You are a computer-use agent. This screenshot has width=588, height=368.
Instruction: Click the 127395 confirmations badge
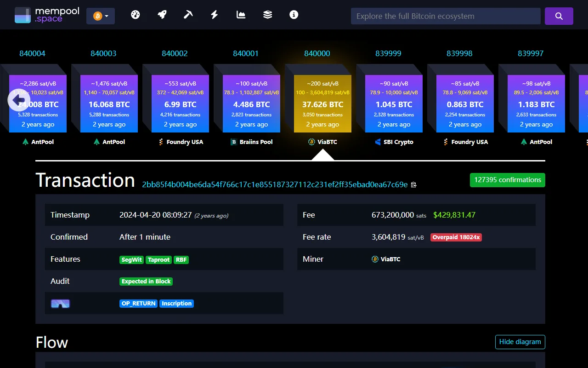pos(508,180)
